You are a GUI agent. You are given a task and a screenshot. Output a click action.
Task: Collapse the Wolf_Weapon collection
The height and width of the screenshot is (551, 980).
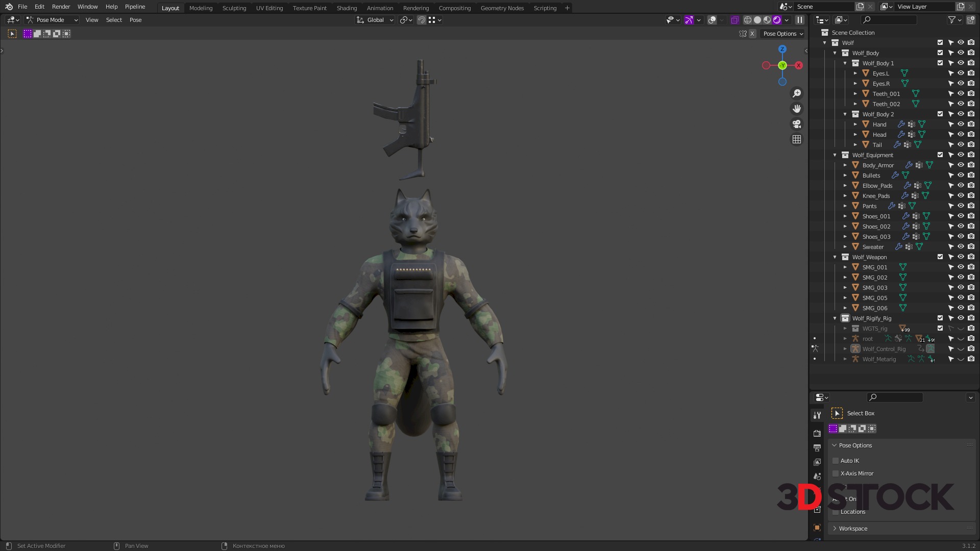(x=835, y=257)
